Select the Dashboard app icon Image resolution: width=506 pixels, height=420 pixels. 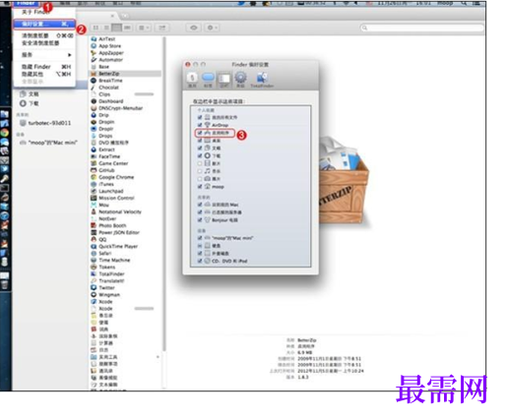click(x=94, y=101)
